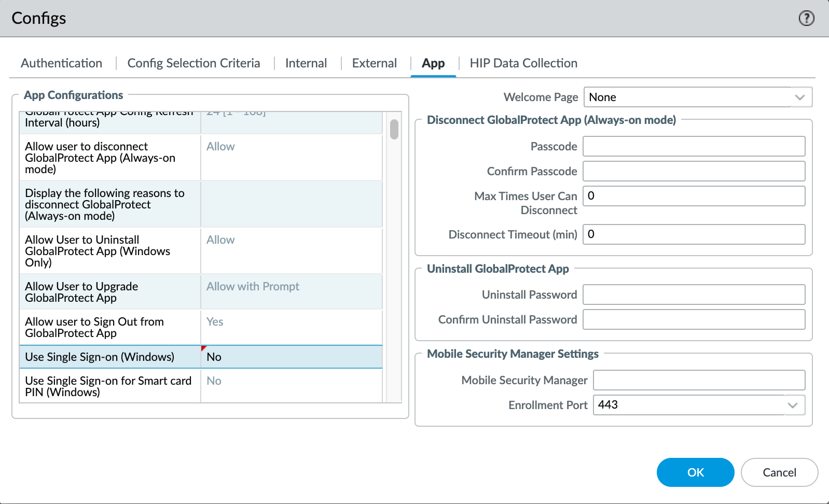Screen dimensions: 829x504
Task: Edit the Disconnect Timeout (min) field
Action: [694, 234]
